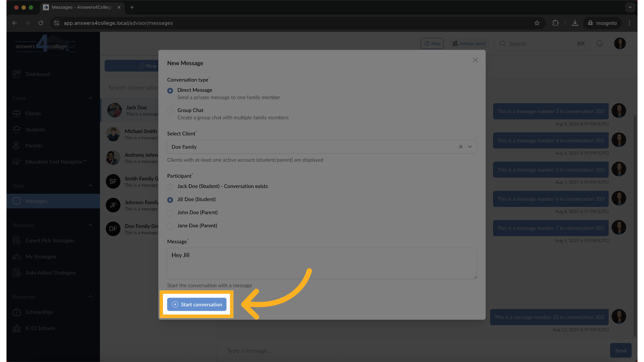Open the browser extensions puzzle icon
Screen dimensions: 644x362
[555, 23]
